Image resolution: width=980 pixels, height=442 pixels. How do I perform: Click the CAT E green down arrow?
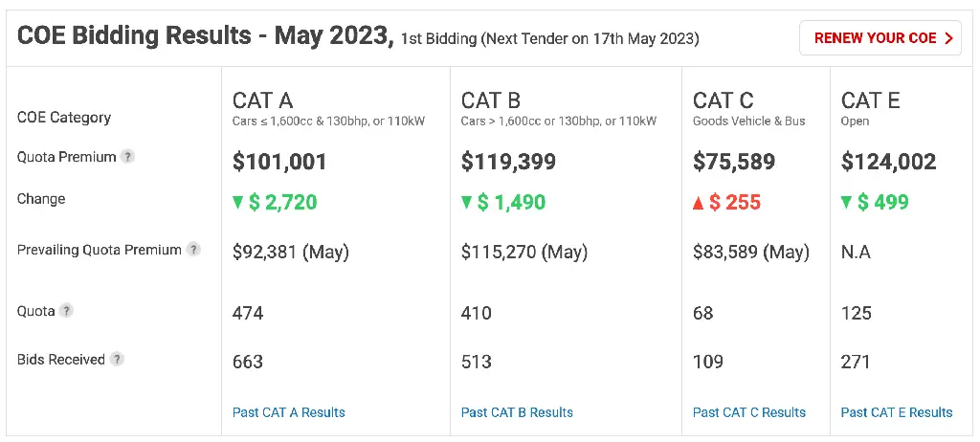point(846,203)
